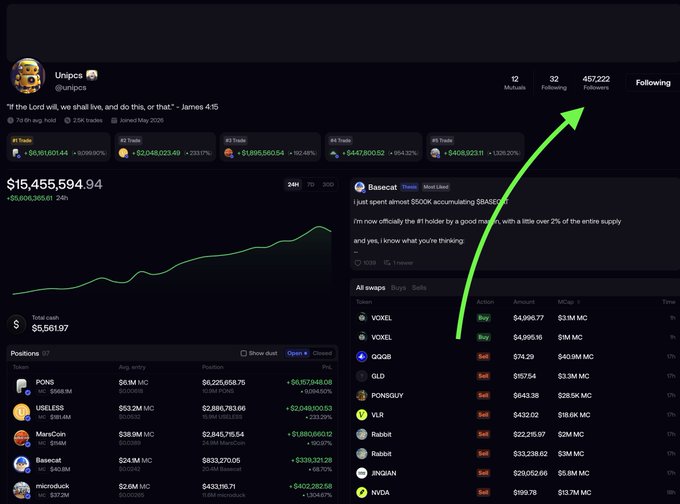The height and width of the screenshot is (504, 680).
Task: Click the viewer count icon on Basecat post
Action: (x=387, y=263)
